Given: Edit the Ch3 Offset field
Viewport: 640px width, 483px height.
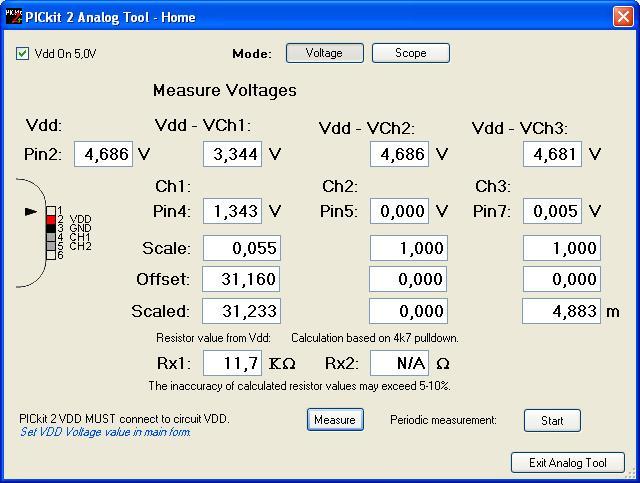Looking at the screenshot, I should point(562,279).
